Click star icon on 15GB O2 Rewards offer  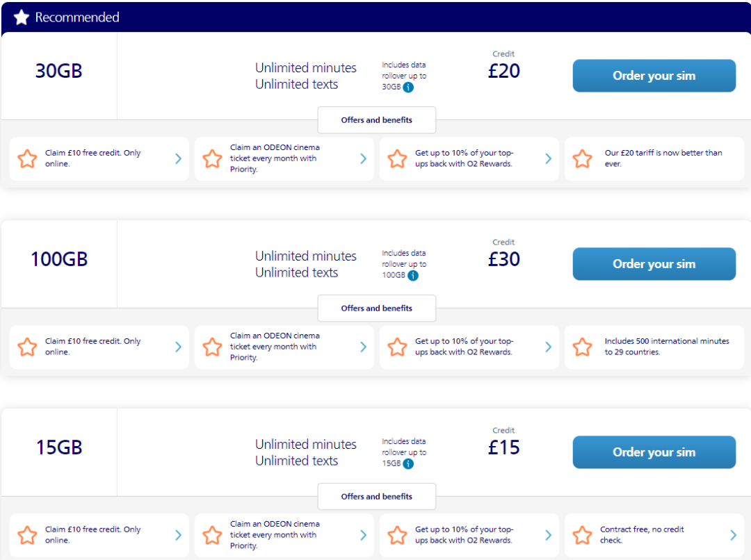(x=397, y=536)
